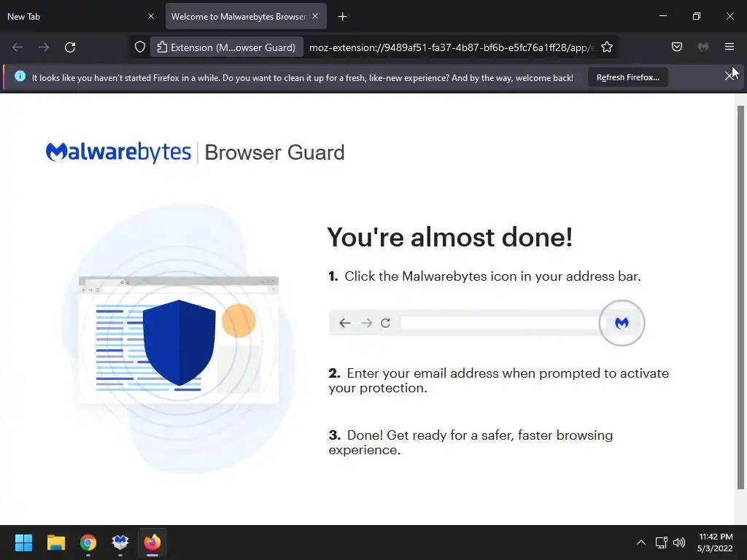Minimize the Firefox window
747x560 pixels.
pyautogui.click(x=662, y=16)
